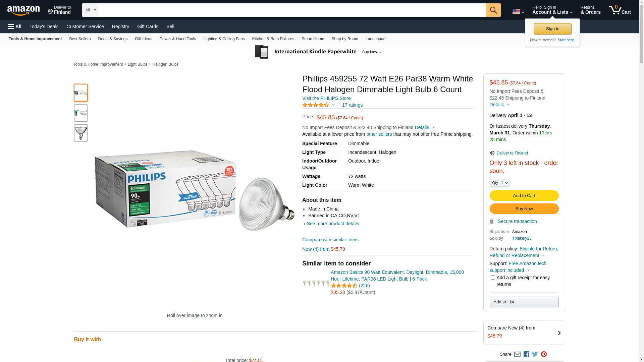Select the third product thumbnail image
Image resolution: width=644 pixels, height=362 pixels.
click(x=81, y=133)
